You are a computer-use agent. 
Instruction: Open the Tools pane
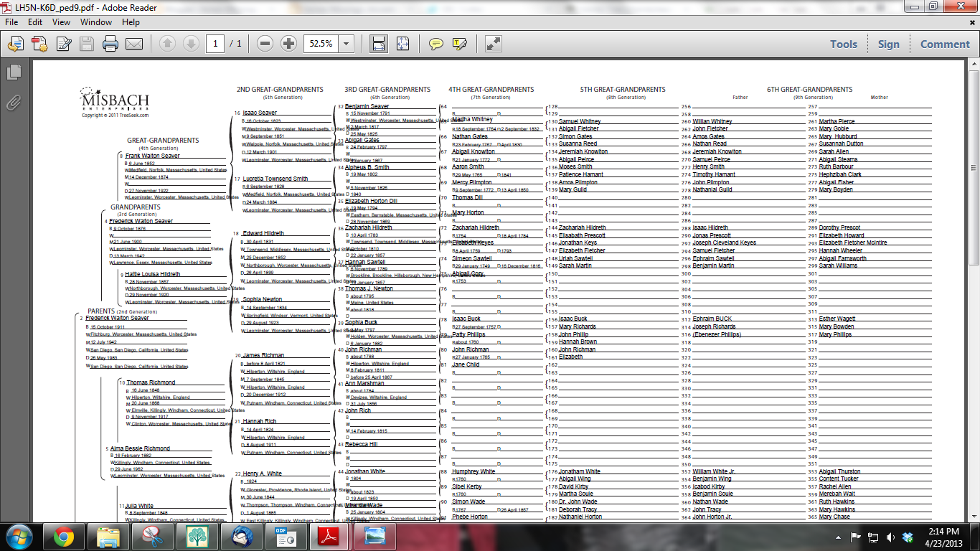(x=844, y=44)
